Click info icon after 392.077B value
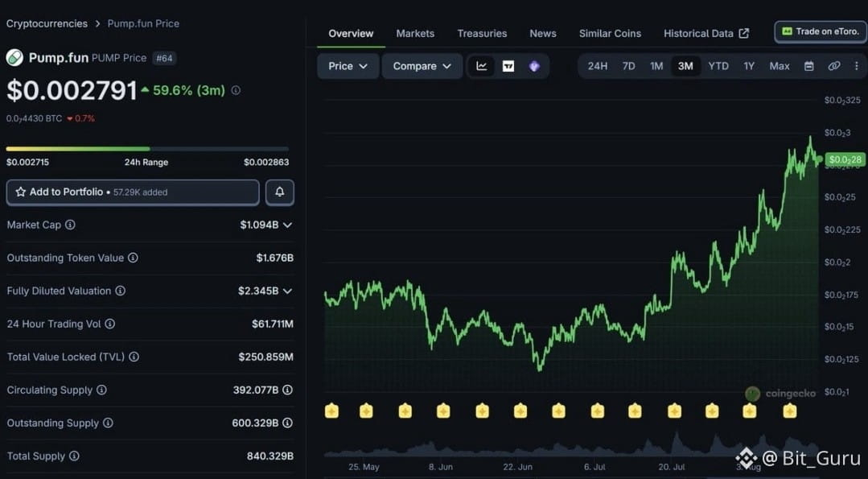Screen dimensions: 868x479 pos(287,390)
